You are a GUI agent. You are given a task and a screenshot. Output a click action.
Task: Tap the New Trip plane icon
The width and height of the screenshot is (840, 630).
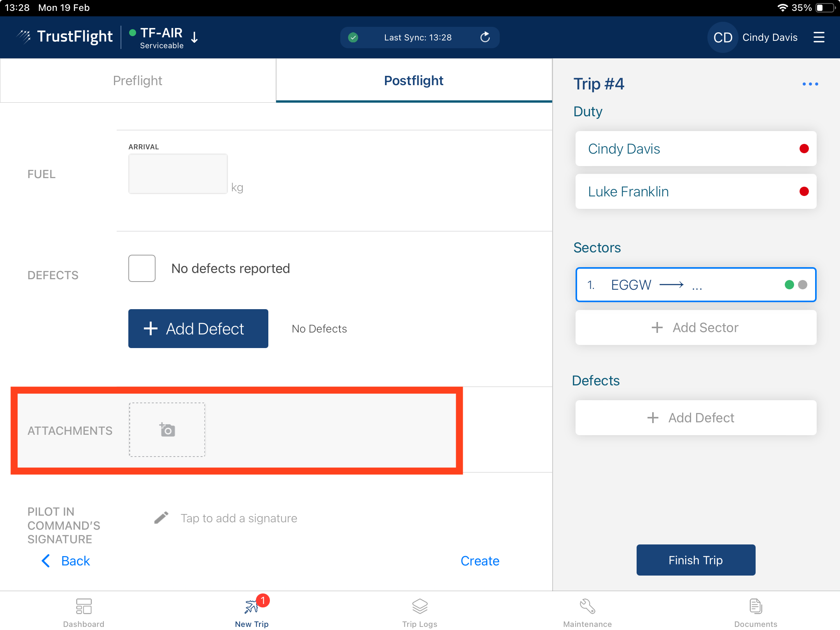click(252, 607)
